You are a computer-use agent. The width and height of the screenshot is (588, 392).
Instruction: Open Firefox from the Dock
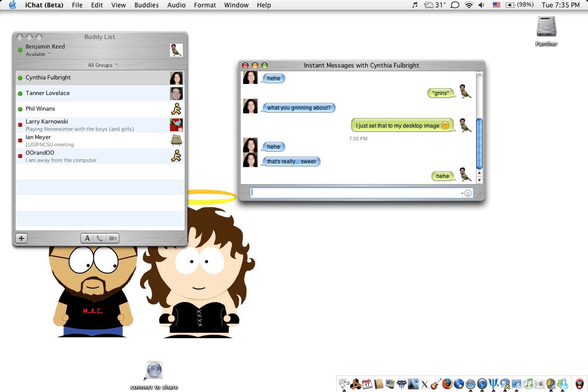[447, 384]
